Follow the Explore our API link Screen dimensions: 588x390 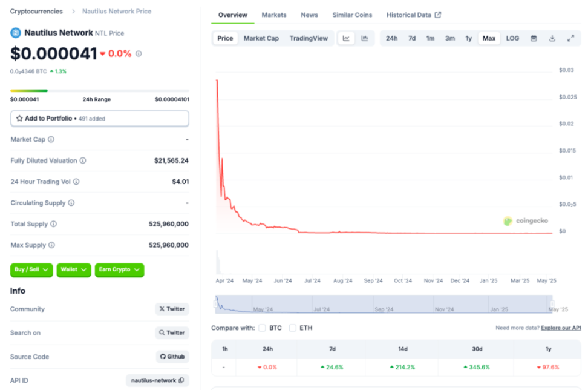tap(561, 328)
